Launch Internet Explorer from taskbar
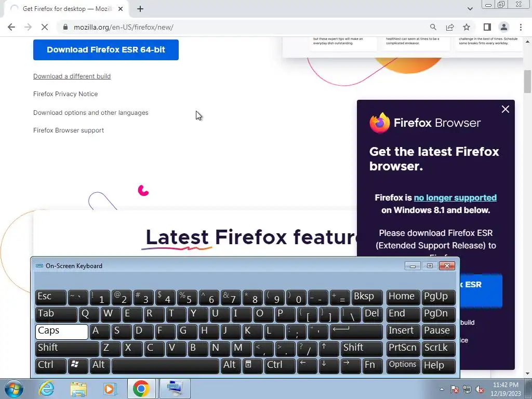This screenshot has height=399, width=532. (46, 389)
